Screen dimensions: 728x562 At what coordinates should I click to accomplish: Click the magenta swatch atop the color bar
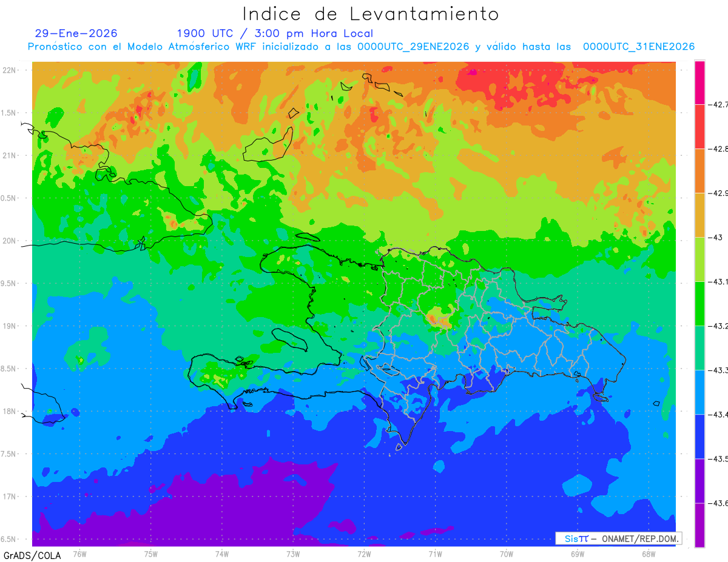pyautogui.click(x=699, y=82)
